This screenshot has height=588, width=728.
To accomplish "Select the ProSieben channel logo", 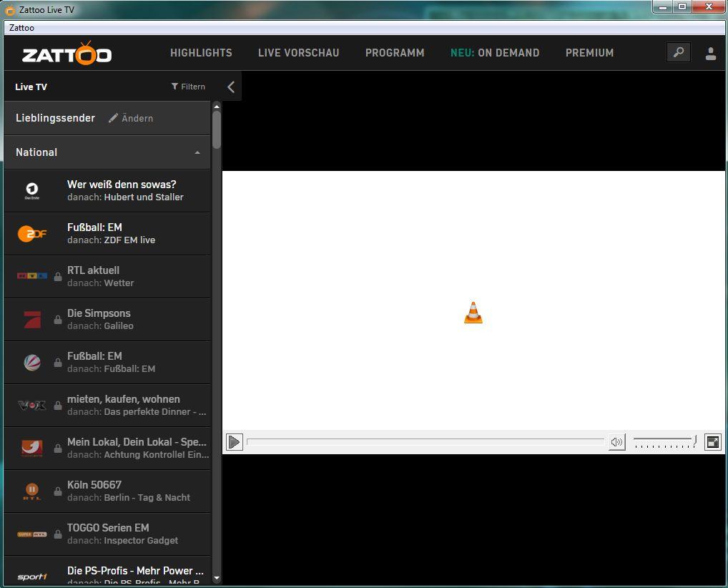I will tap(32, 319).
